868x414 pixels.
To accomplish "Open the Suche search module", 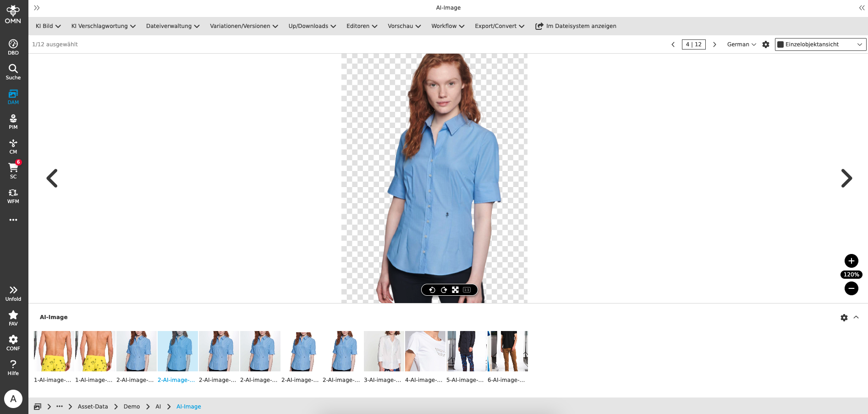I will 13,72.
